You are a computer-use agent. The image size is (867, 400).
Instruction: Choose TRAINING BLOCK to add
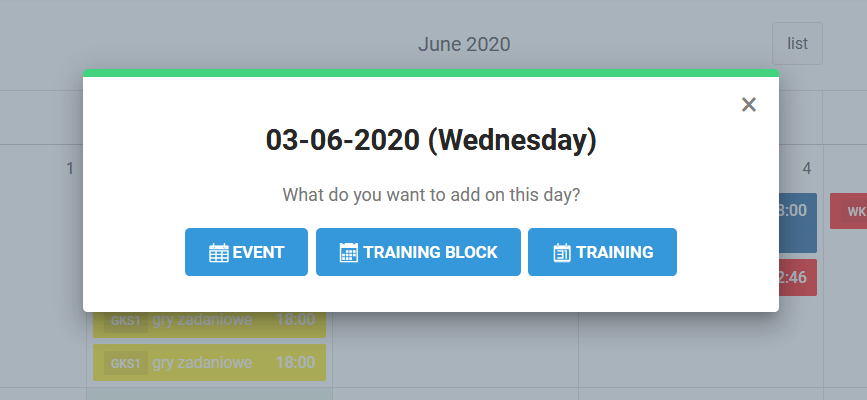(418, 252)
